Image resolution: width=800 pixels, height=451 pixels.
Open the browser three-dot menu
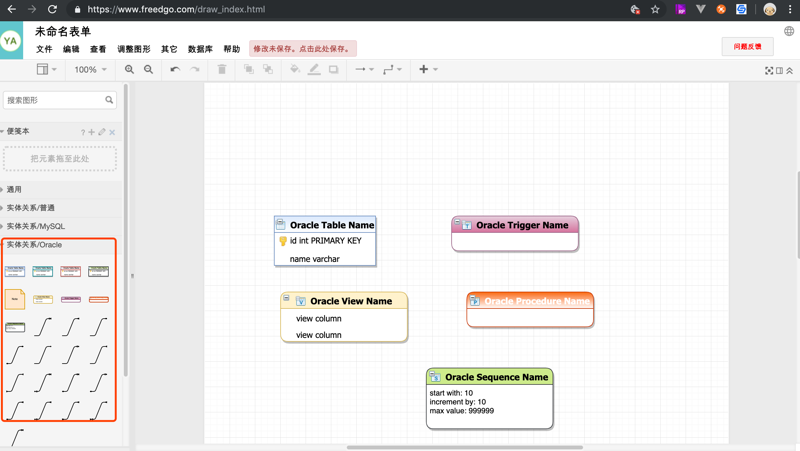790,9
